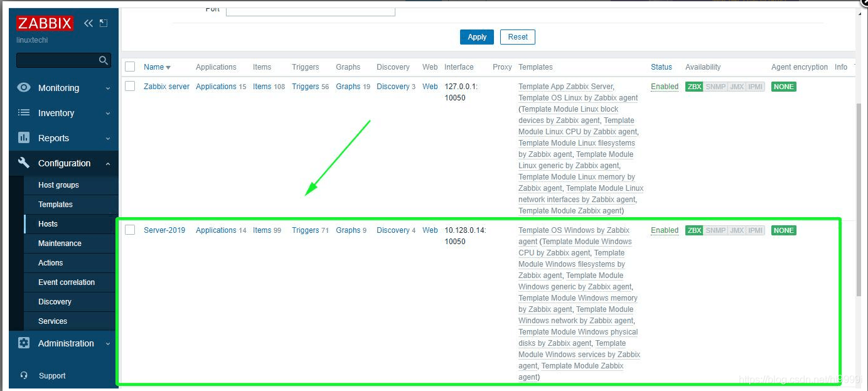Open Applications for Server-2019
The width and height of the screenshot is (868, 391).
click(x=216, y=230)
